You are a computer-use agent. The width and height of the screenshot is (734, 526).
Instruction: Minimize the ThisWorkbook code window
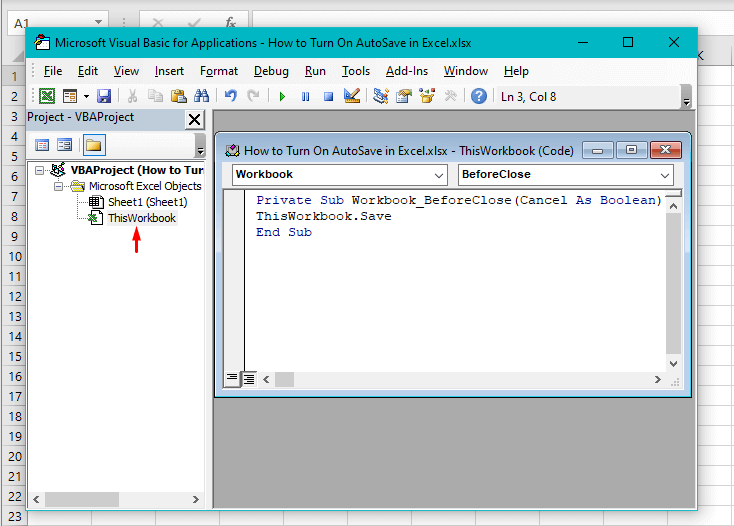click(598, 150)
